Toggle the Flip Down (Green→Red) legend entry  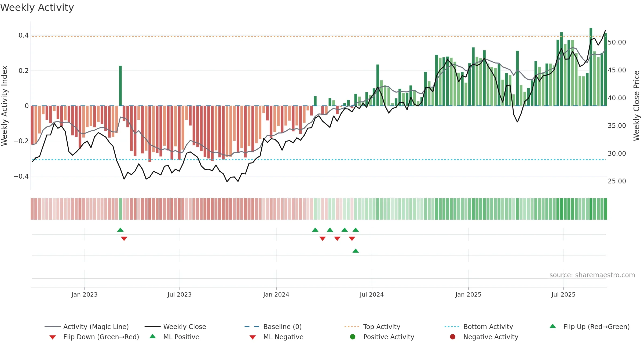pyautogui.click(x=94, y=337)
